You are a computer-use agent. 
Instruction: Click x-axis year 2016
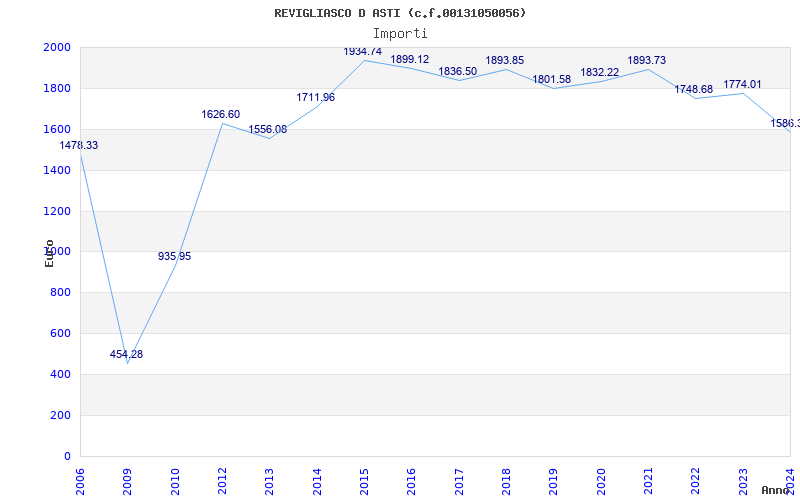click(x=412, y=482)
